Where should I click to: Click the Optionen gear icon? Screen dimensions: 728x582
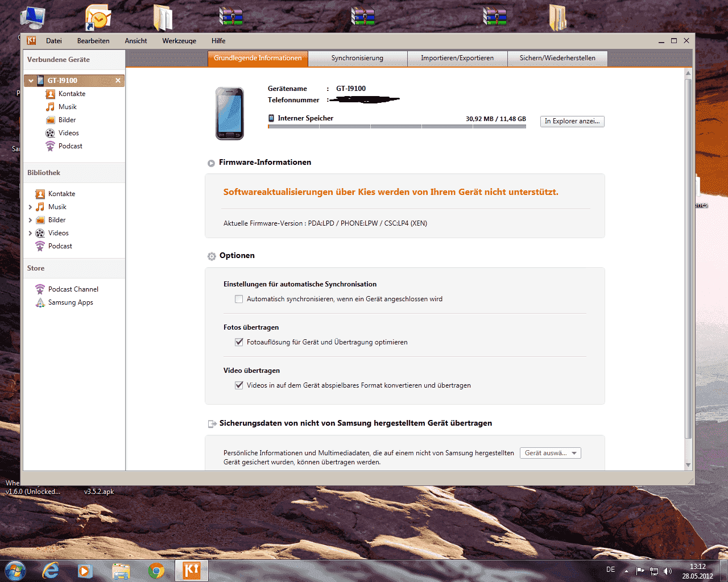[x=212, y=256]
